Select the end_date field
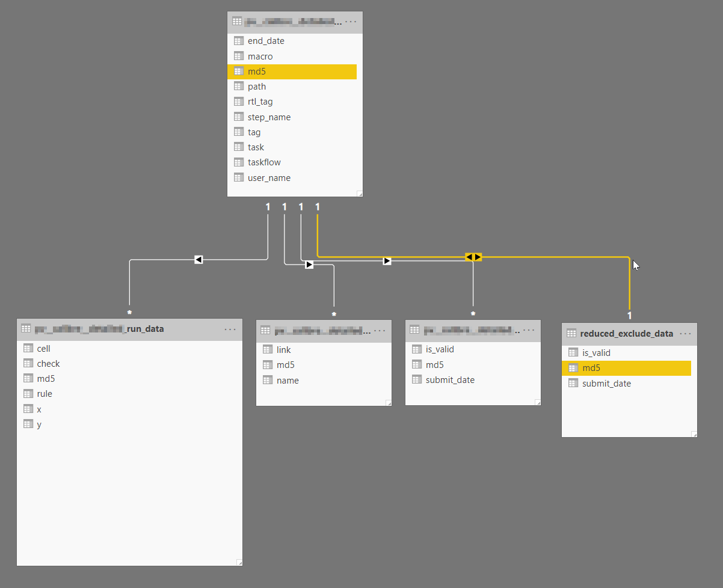This screenshot has height=588, width=723. 292,41
